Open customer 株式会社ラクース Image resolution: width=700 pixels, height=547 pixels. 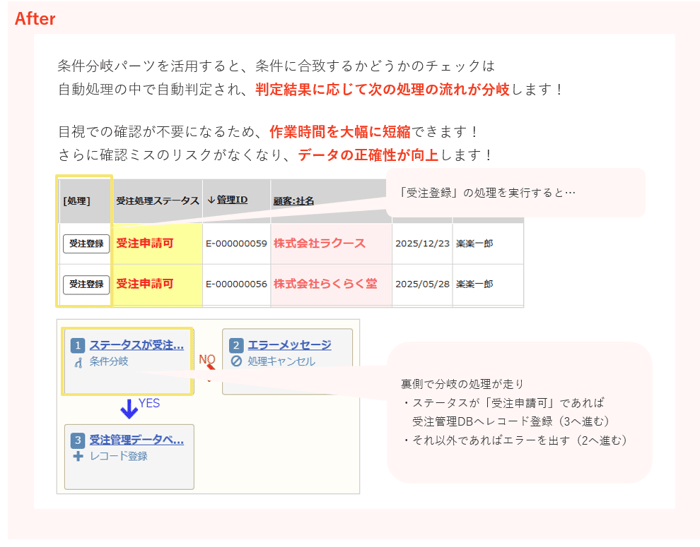coord(320,243)
